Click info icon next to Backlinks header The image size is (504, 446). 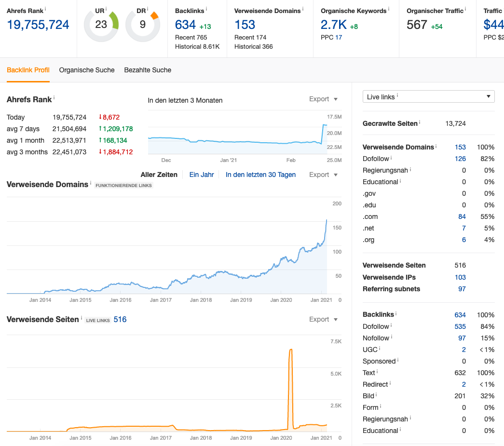tap(206, 9)
